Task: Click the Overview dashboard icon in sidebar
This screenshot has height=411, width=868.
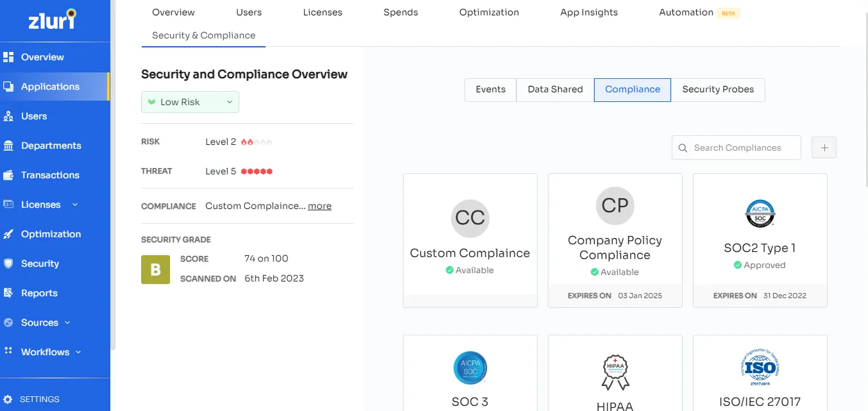Action: point(8,57)
